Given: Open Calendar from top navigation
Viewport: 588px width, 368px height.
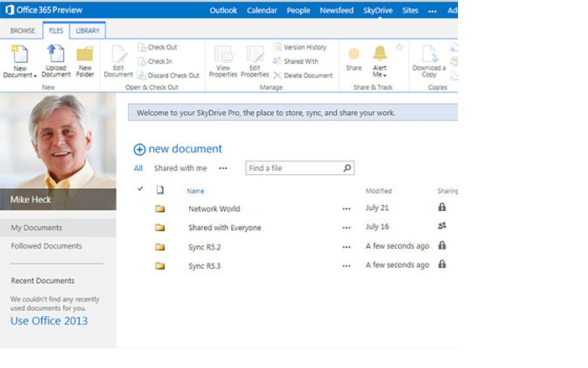Looking at the screenshot, I should 262,11.
